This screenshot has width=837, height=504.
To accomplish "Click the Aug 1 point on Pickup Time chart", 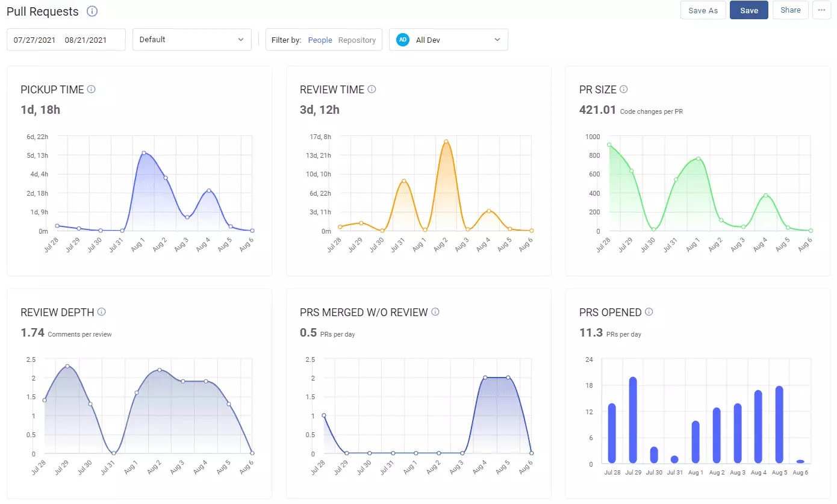I will (x=144, y=152).
